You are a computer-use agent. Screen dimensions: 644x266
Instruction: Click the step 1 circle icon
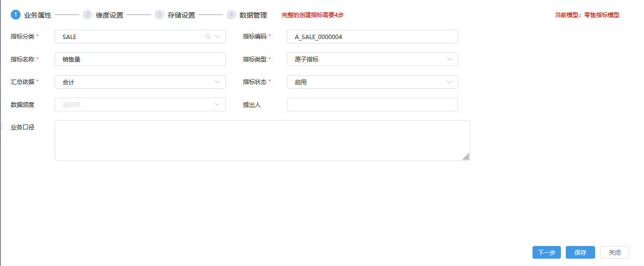click(15, 15)
